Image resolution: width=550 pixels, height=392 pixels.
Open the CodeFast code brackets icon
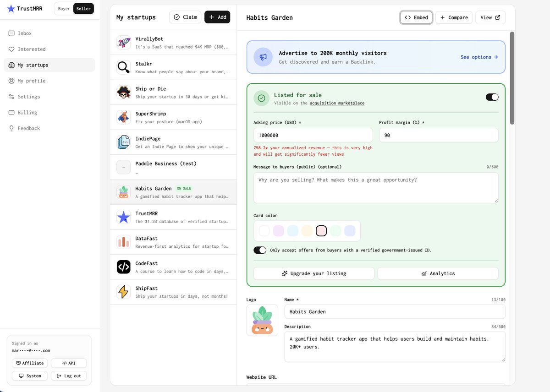point(123,267)
